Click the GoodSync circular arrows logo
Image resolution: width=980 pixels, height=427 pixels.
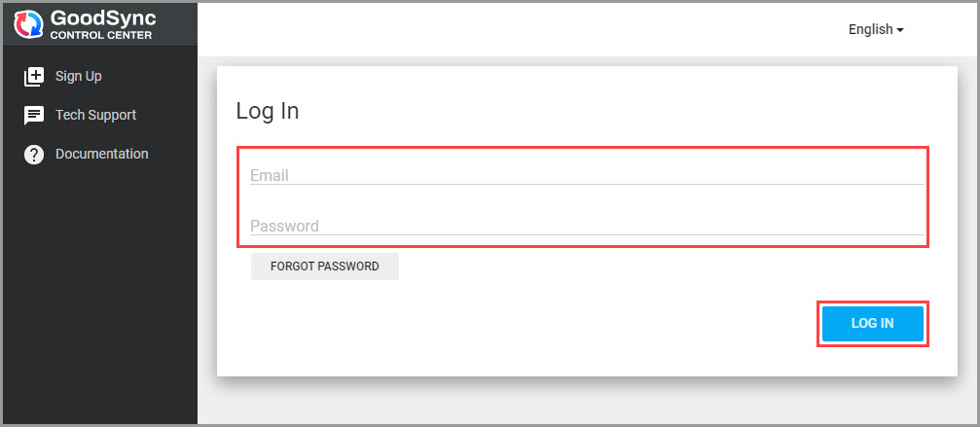(x=30, y=24)
